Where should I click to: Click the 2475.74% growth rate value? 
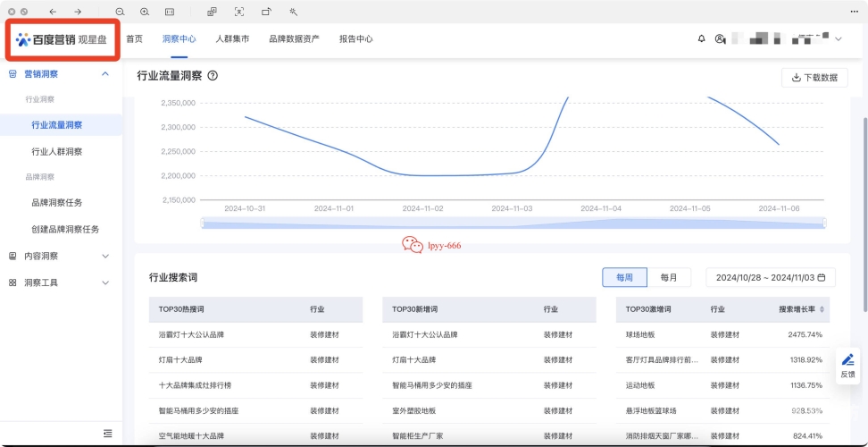805,335
